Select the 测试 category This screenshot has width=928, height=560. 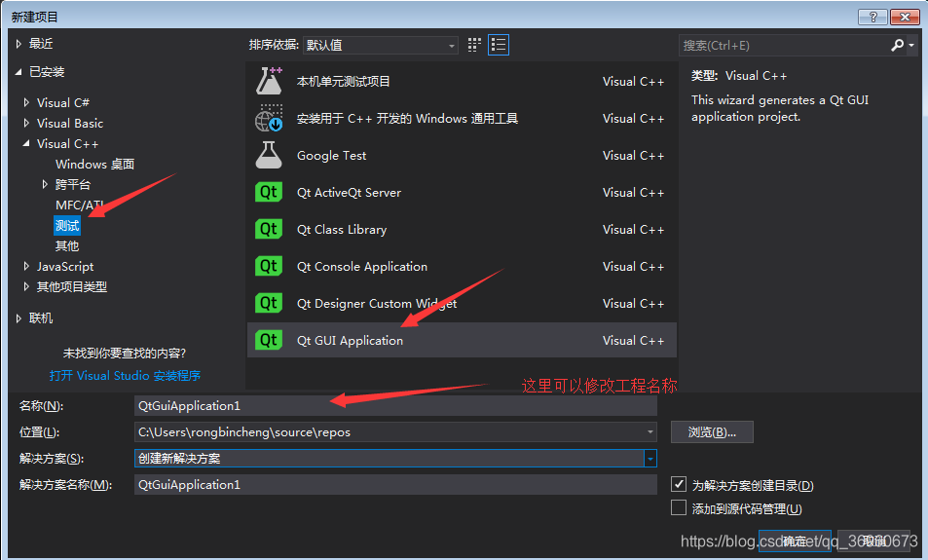(x=67, y=226)
